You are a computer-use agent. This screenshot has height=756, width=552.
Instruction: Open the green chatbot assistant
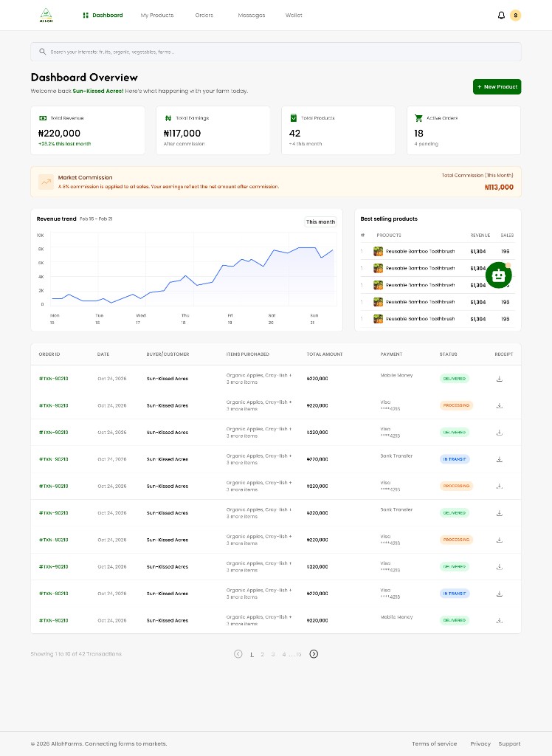click(x=498, y=275)
